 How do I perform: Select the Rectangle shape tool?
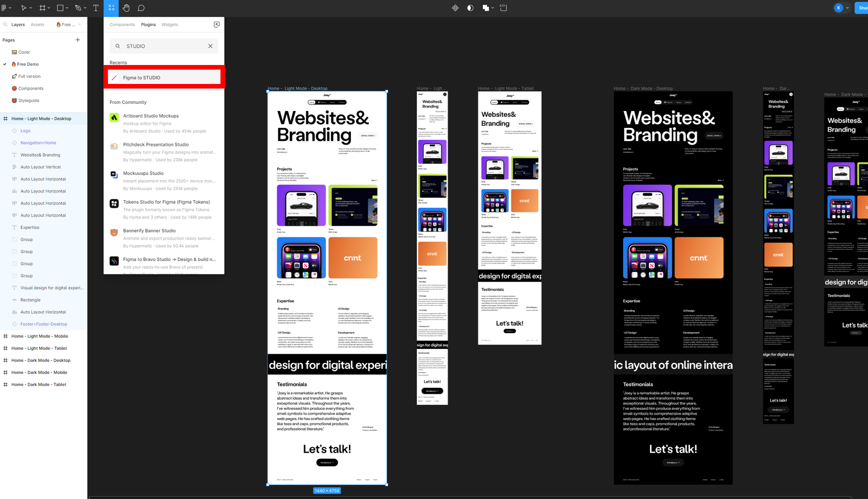coord(60,8)
